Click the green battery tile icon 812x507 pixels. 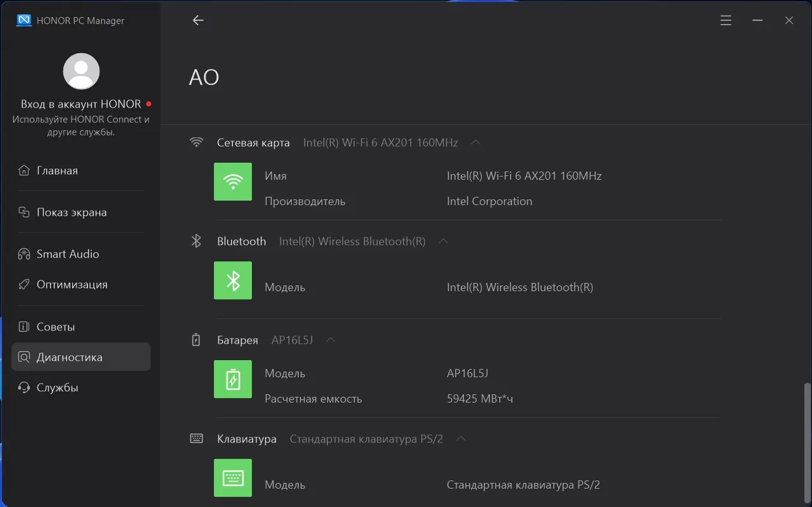pos(233,379)
